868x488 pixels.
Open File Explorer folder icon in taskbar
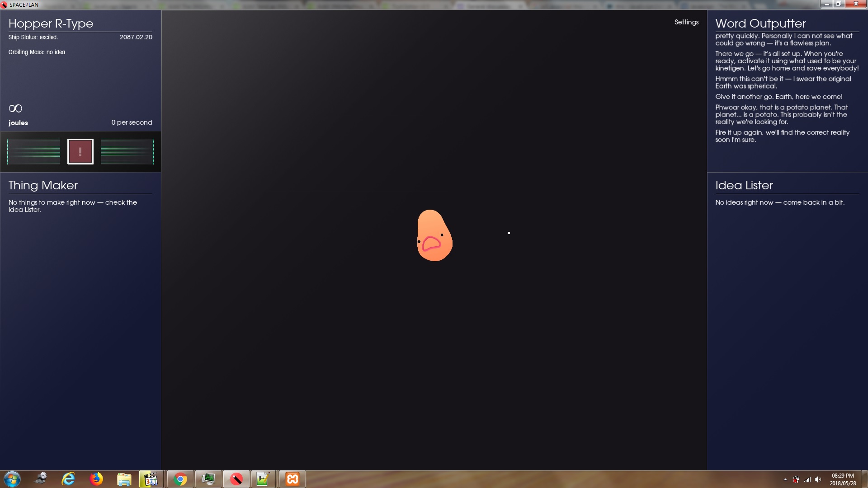[124, 479]
